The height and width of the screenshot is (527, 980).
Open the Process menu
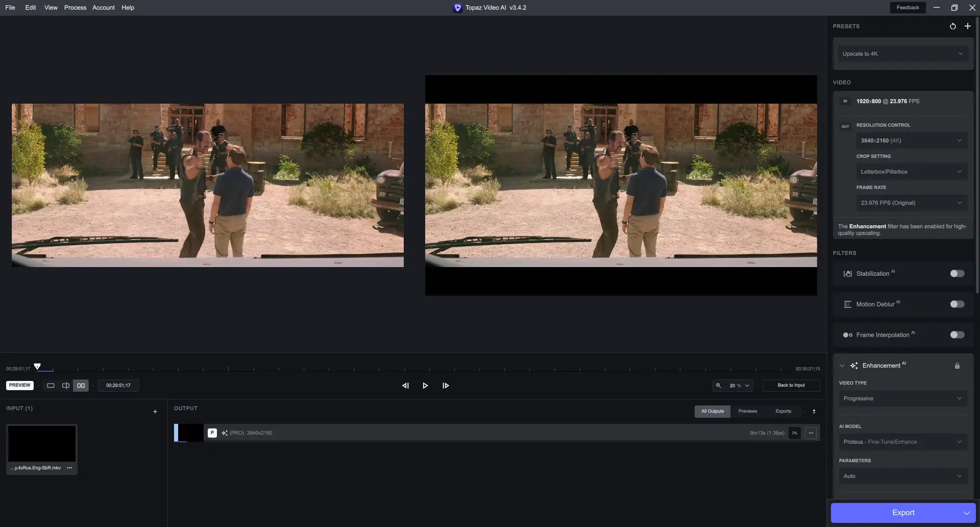75,8
